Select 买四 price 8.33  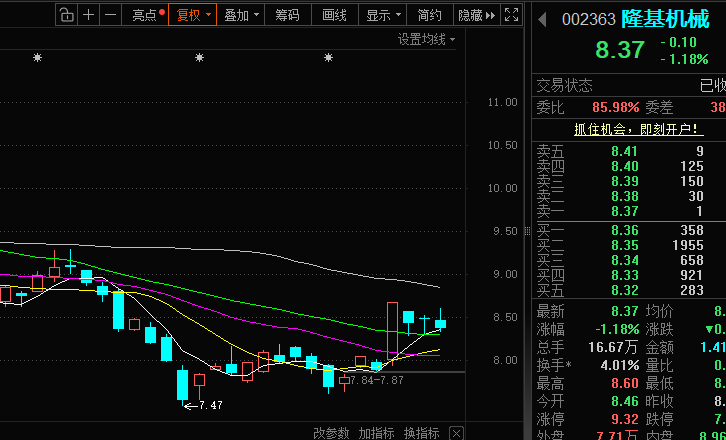625,275
